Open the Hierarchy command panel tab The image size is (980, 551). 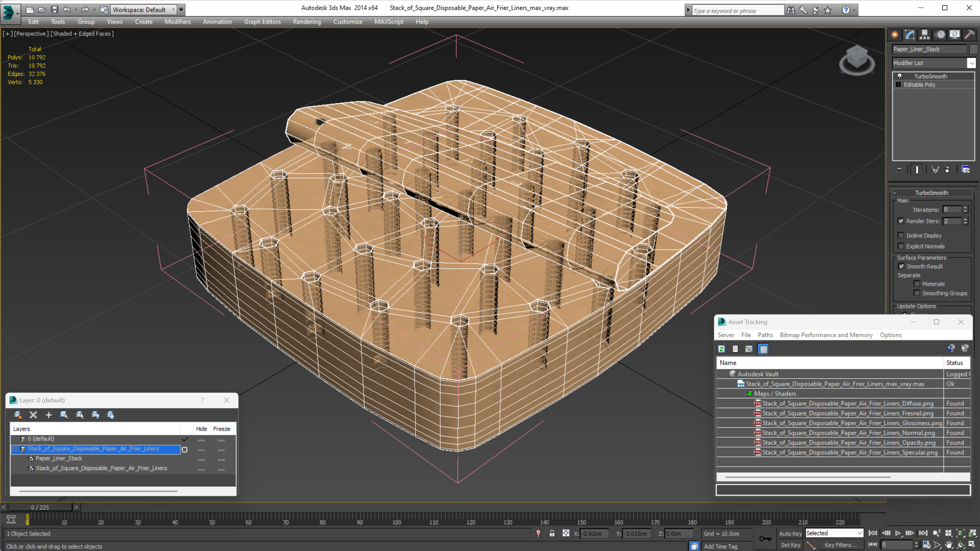click(924, 35)
